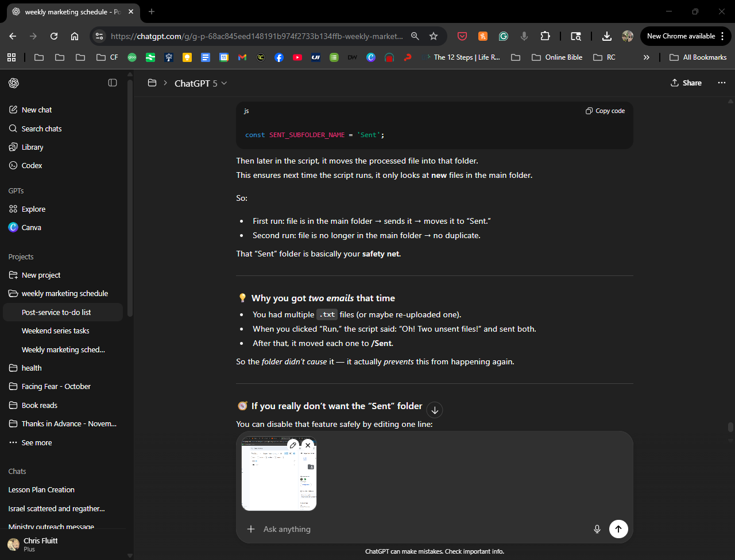Screen dimensions: 735x560
Task: Bookmark this page with star icon
Action: (434, 36)
